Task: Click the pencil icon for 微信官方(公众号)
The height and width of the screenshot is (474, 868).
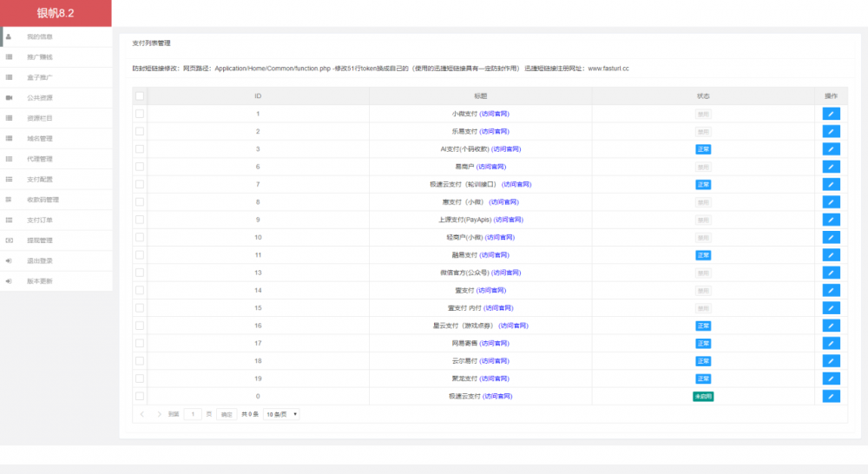Action: click(831, 273)
